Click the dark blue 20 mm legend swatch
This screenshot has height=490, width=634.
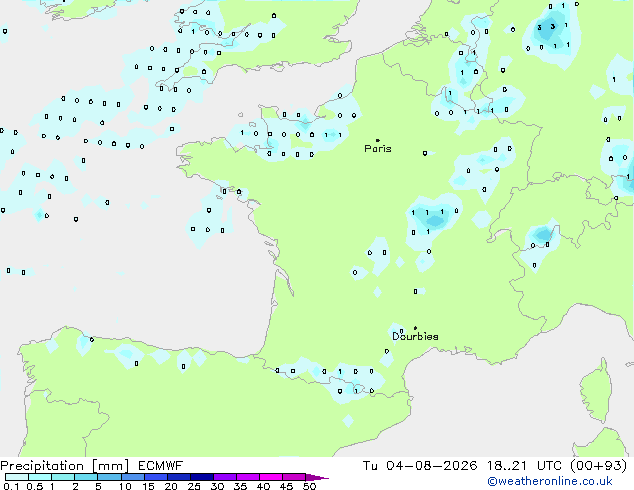179,477
